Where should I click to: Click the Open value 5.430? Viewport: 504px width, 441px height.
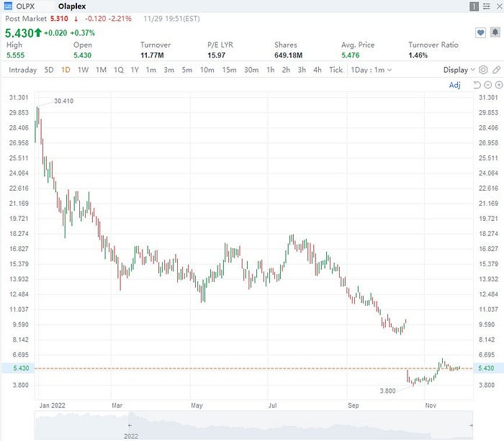point(82,55)
